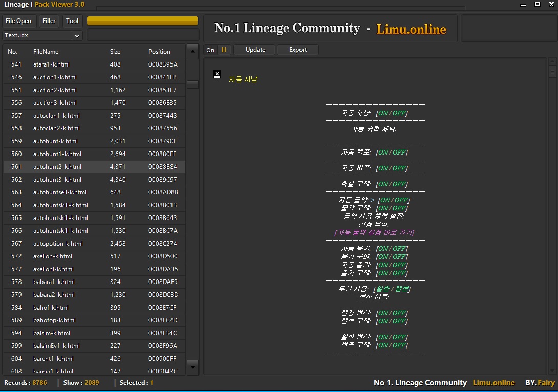Close the preview with the X box icon
Screen dimensions: 558x392
(x=217, y=74)
